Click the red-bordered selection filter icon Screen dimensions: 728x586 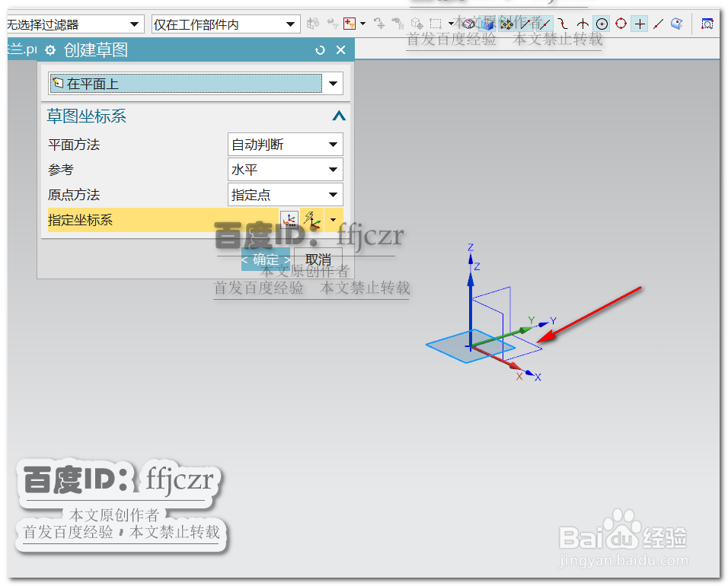tap(349, 23)
